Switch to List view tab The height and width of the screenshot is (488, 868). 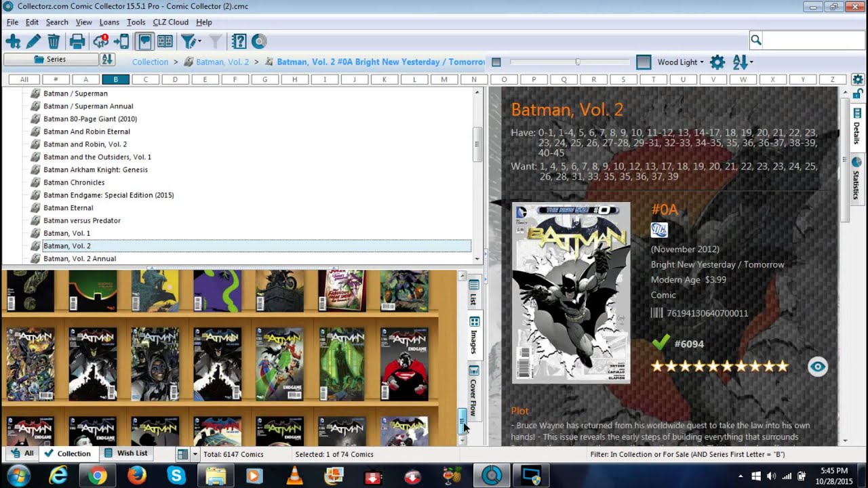click(x=474, y=291)
